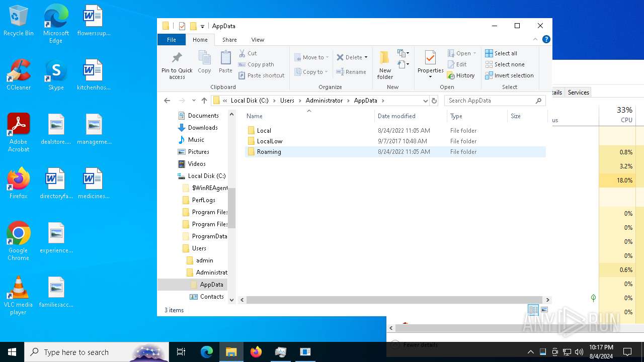Expand Easy access dropdown in ribbon

click(404, 64)
